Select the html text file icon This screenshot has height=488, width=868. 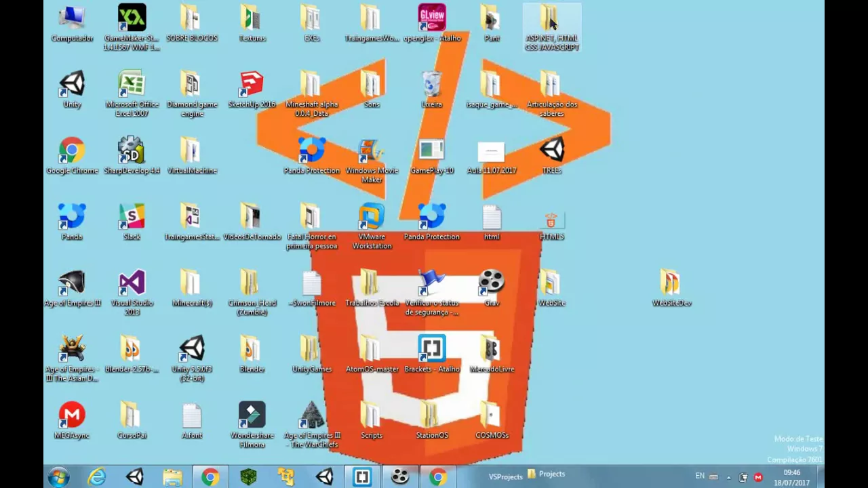pyautogui.click(x=492, y=222)
